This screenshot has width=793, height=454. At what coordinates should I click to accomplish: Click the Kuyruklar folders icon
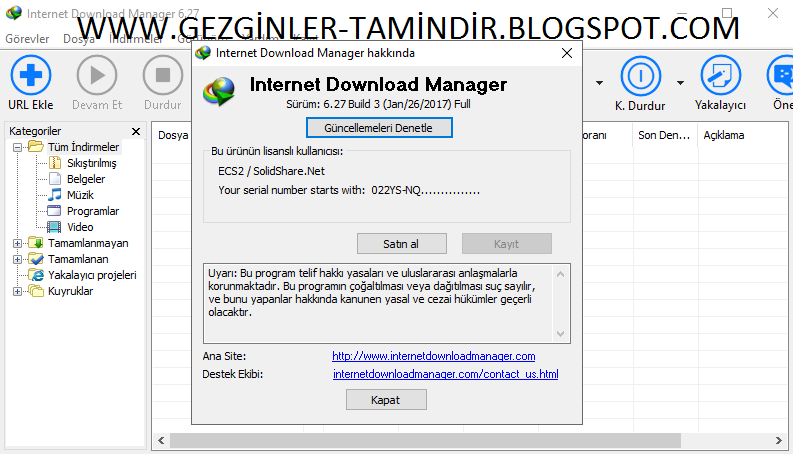pos(36,291)
